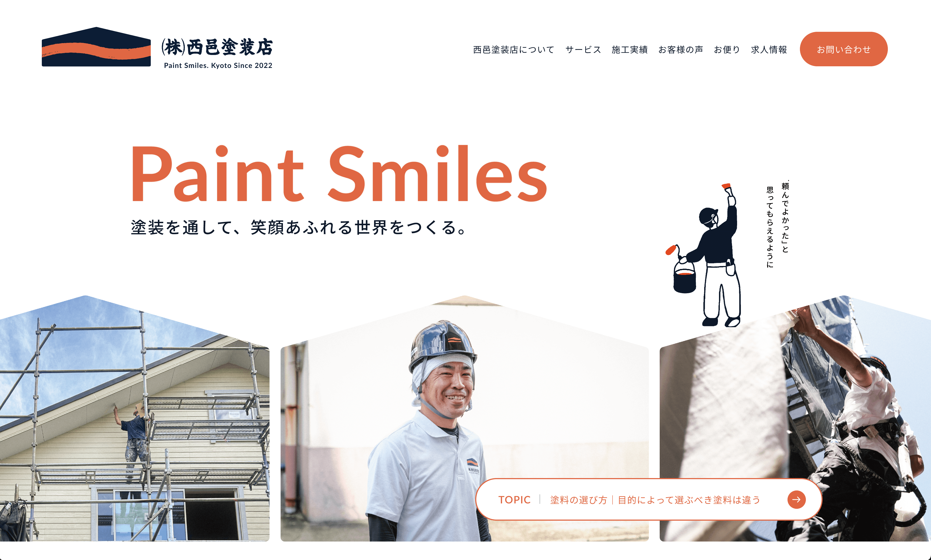Open the サービス navigation item
Screen dimensions: 931x560
583,49
